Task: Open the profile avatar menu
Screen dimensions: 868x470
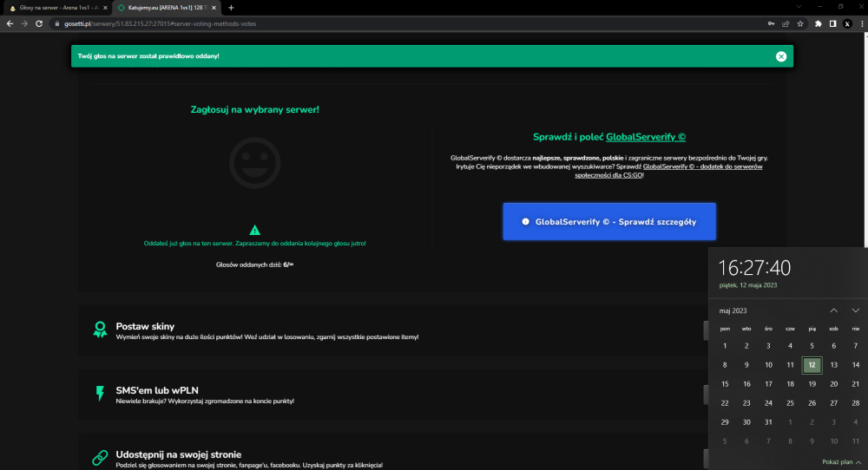Action: [847, 23]
